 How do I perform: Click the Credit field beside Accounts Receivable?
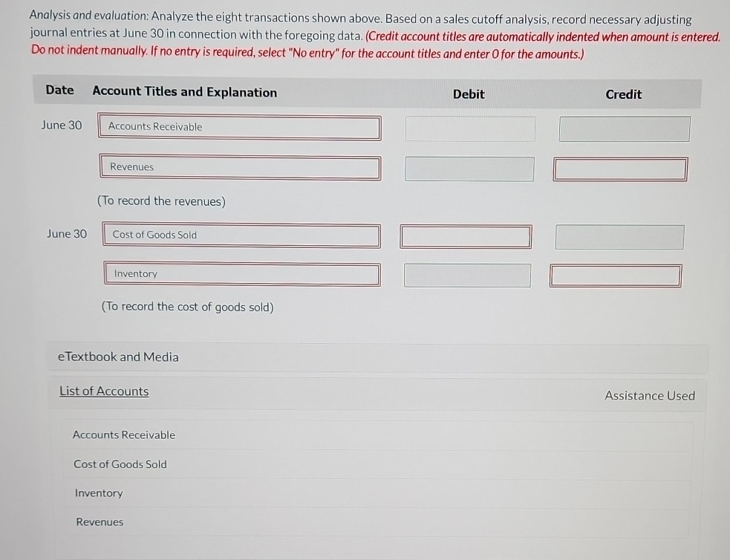623,128
